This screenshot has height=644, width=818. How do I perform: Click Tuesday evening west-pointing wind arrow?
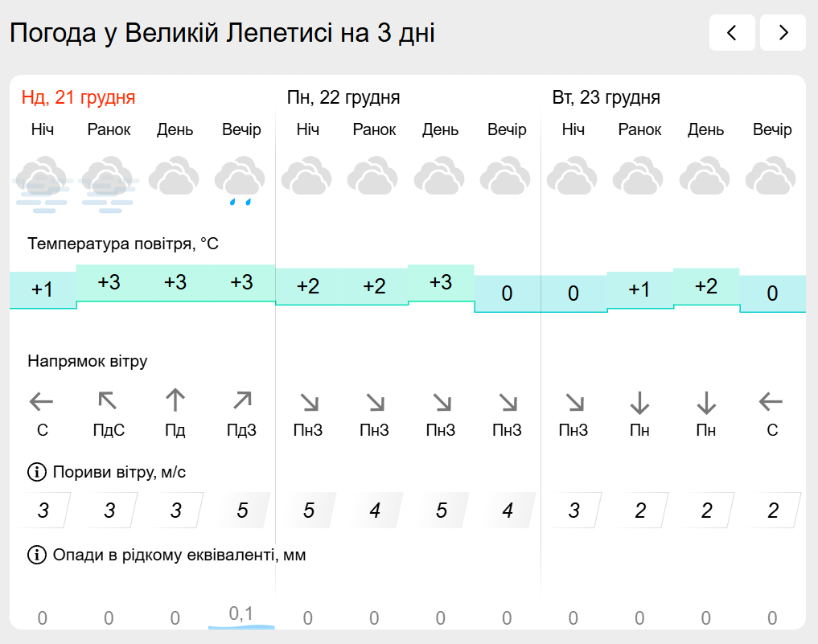tap(771, 400)
